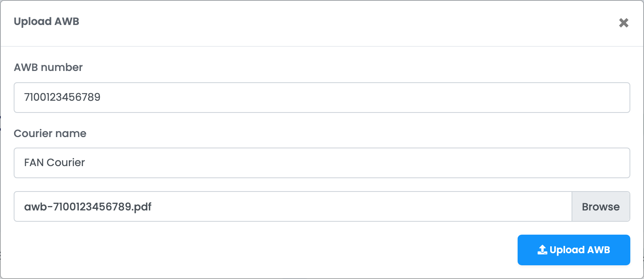
Task: Click the blank footer space left of Upload AWB
Action: 262,250
